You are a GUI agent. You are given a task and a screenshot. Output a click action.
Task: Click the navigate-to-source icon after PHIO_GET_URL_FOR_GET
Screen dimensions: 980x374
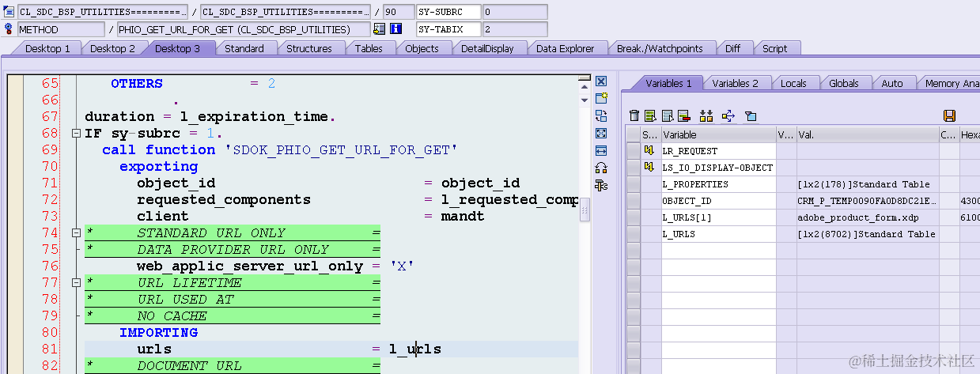coord(379,29)
